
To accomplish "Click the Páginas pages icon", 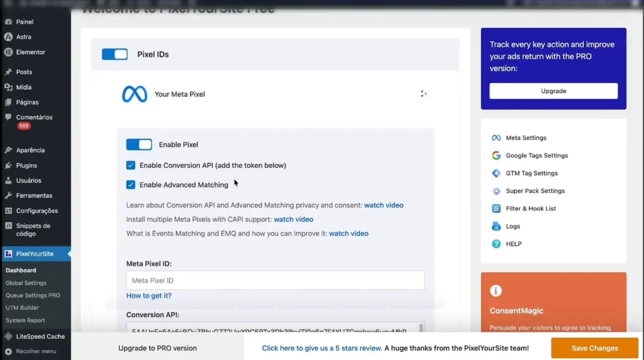I will [x=8, y=103].
